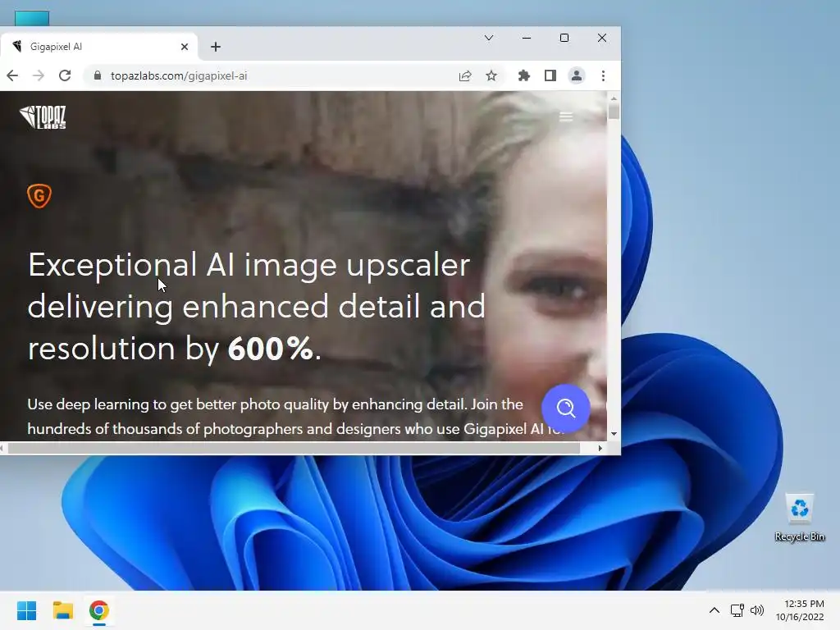Click horizontal scrollbar right arrow
Image resolution: width=840 pixels, height=630 pixels.
coord(600,448)
